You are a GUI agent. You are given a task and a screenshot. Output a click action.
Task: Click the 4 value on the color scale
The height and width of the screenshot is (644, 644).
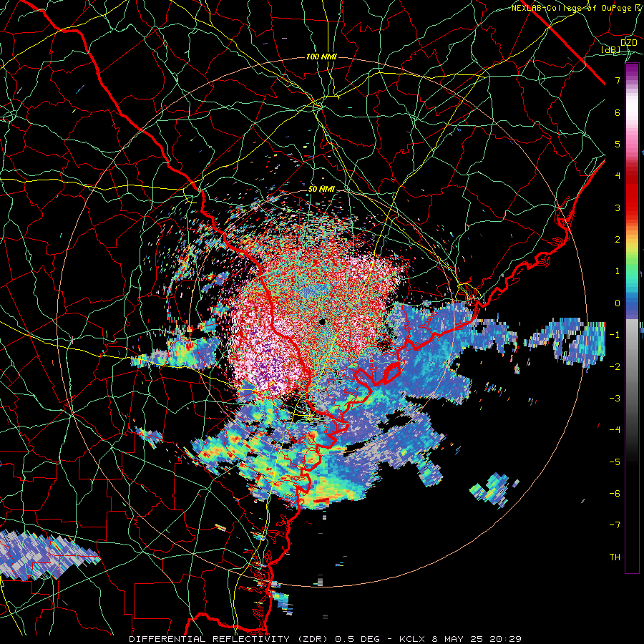[x=618, y=176]
